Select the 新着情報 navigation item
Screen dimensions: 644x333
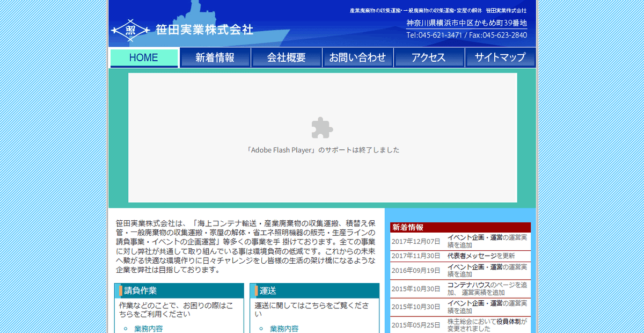pyautogui.click(x=215, y=57)
